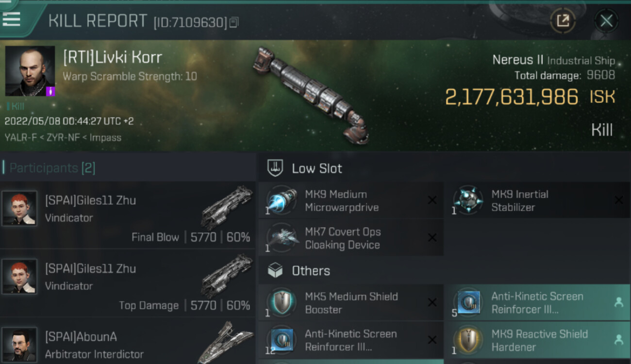The height and width of the screenshot is (364, 631).
Task: Select the MK9 Reactive Shield Hardener icon
Action: 468,340
